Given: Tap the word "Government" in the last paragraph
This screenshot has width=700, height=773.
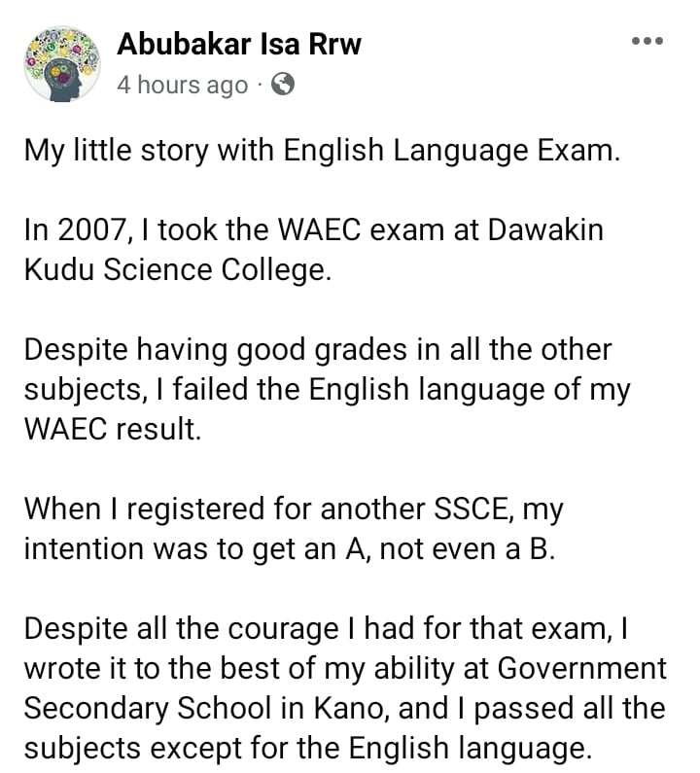Looking at the screenshot, I should tap(590, 668).
